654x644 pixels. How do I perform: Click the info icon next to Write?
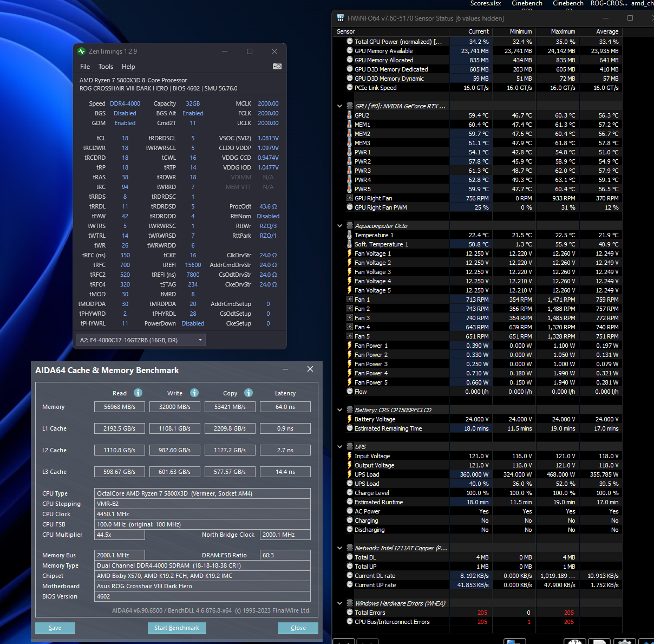click(194, 393)
